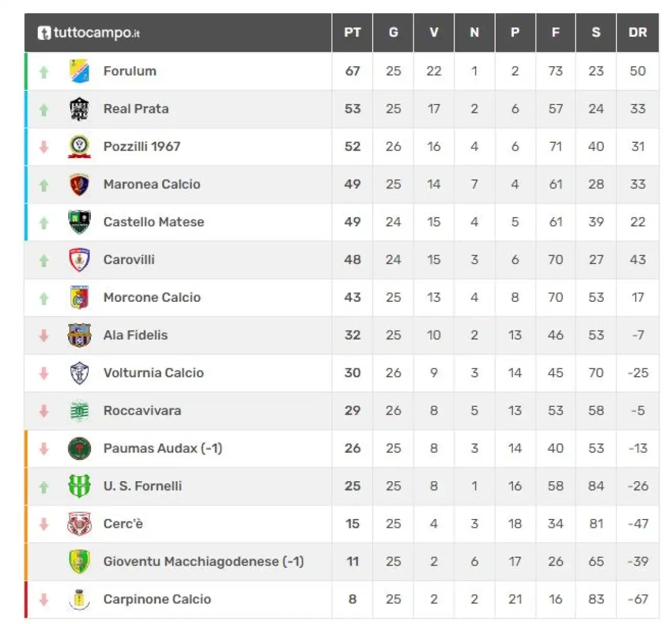Select the Maronea Calcio shield logo
The height and width of the screenshot is (624, 672).
click(79, 184)
